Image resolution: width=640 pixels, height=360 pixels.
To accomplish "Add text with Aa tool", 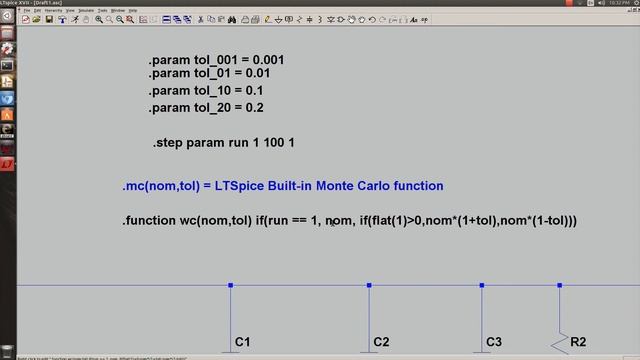I will coord(414,20).
